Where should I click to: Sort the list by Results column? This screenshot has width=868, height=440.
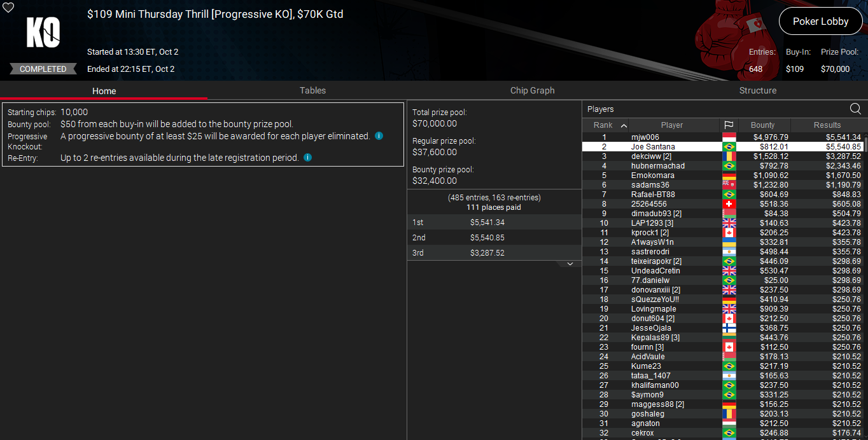tap(827, 125)
